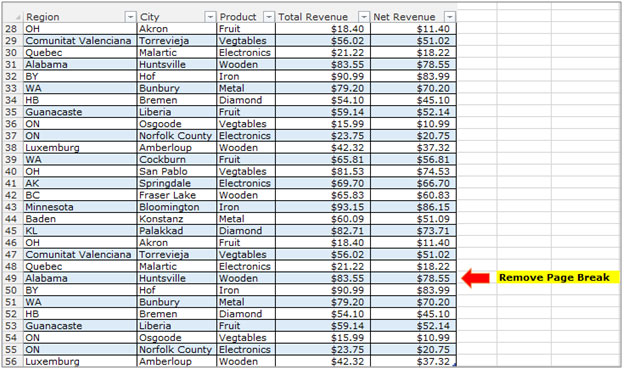The image size is (624, 369).
Task: Select row header 49
Action: (12, 278)
